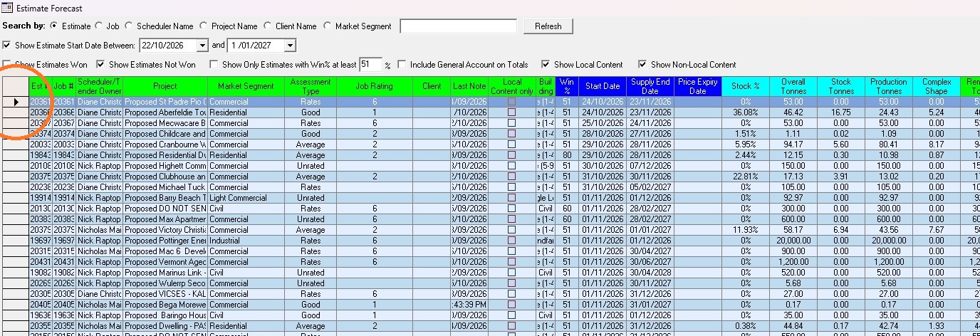Select the Estimate search radio button

tap(54, 26)
